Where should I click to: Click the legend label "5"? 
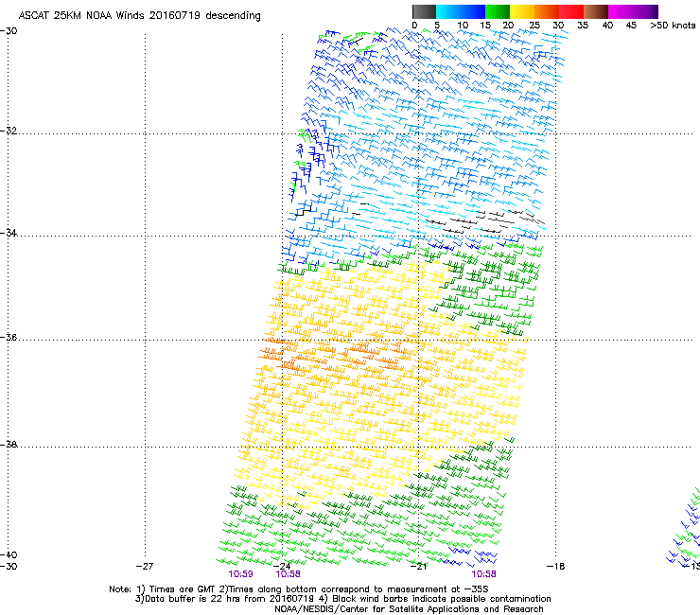click(x=437, y=26)
